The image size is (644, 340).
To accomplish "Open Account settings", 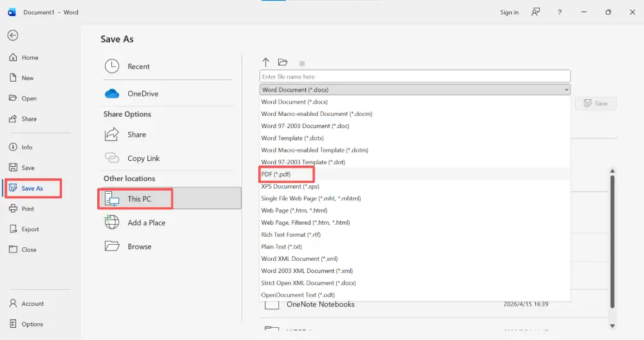I will point(26,303).
